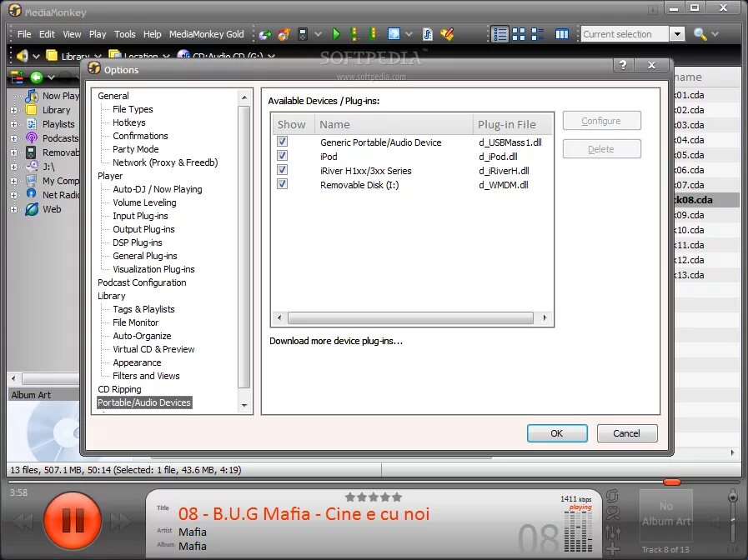Click the green back navigation arrow
The height and width of the screenshot is (560, 748).
click(x=37, y=77)
